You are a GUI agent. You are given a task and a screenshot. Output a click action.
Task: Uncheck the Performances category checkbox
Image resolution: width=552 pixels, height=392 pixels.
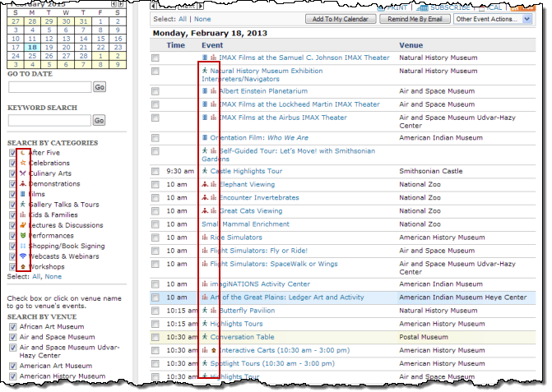pos(12,236)
